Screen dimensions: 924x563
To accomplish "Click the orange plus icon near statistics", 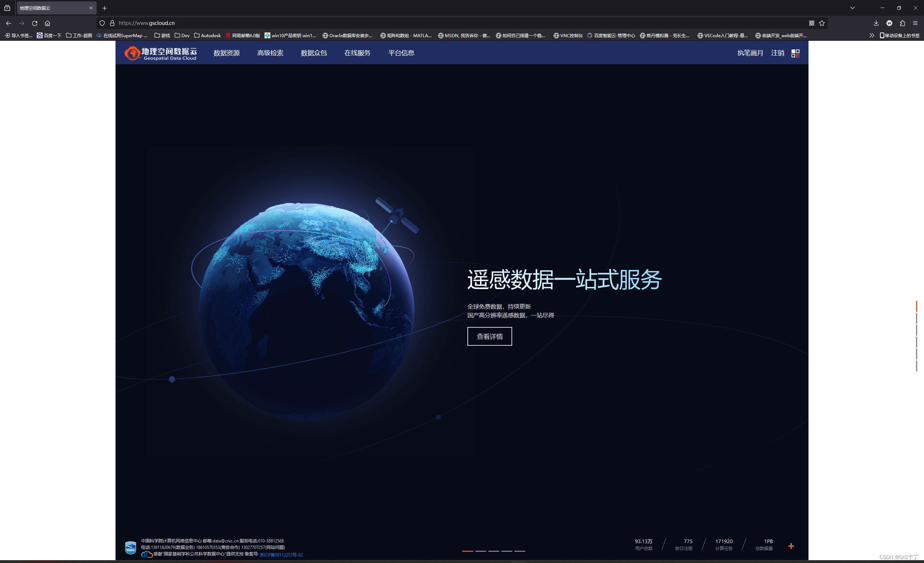I will point(791,546).
